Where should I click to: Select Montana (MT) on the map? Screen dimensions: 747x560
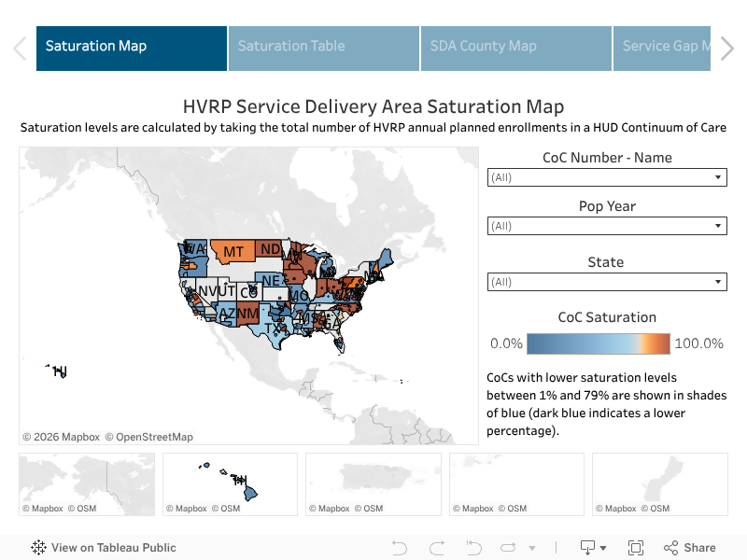pyautogui.click(x=233, y=251)
